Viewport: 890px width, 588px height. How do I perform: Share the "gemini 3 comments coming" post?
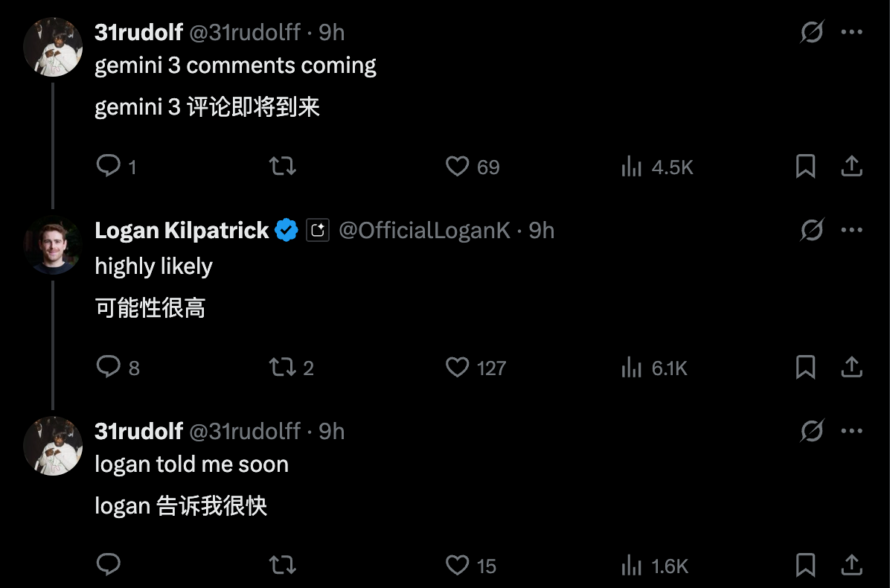coord(851,166)
